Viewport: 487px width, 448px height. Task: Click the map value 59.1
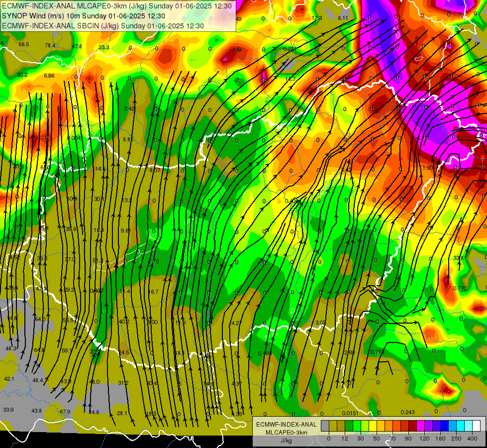click(67, 350)
